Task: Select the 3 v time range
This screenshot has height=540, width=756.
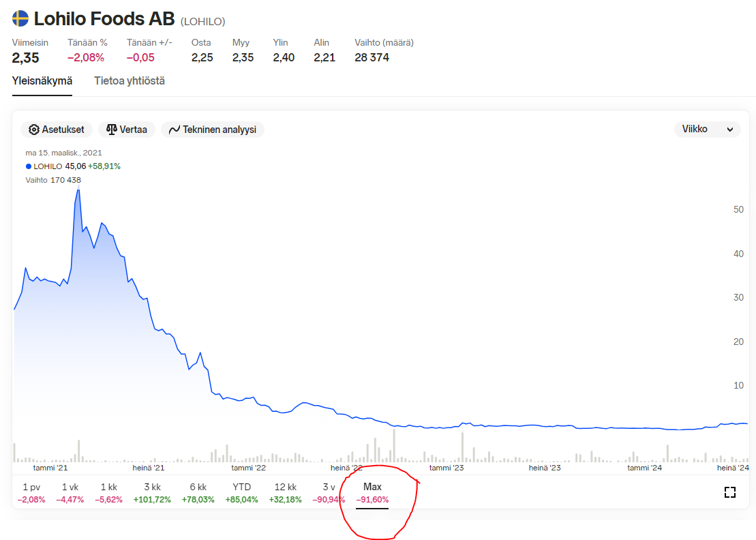Action: [329, 493]
